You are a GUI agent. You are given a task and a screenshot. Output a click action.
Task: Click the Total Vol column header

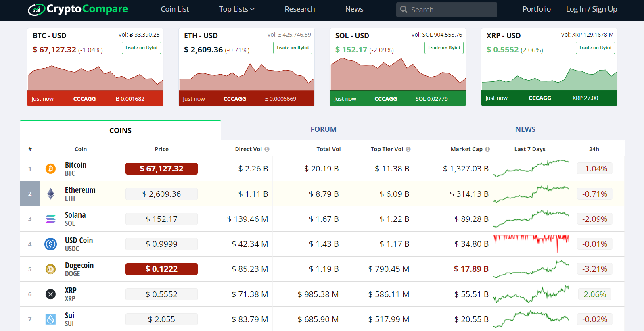tap(328, 149)
